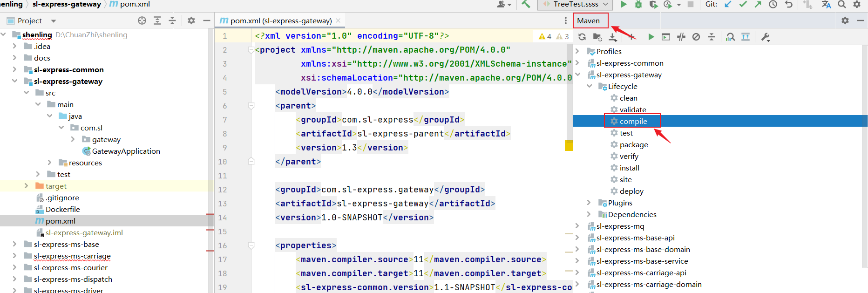Fold the project tag on line 2
Viewport: 868px width, 293px height.
click(x=251, y=50)
